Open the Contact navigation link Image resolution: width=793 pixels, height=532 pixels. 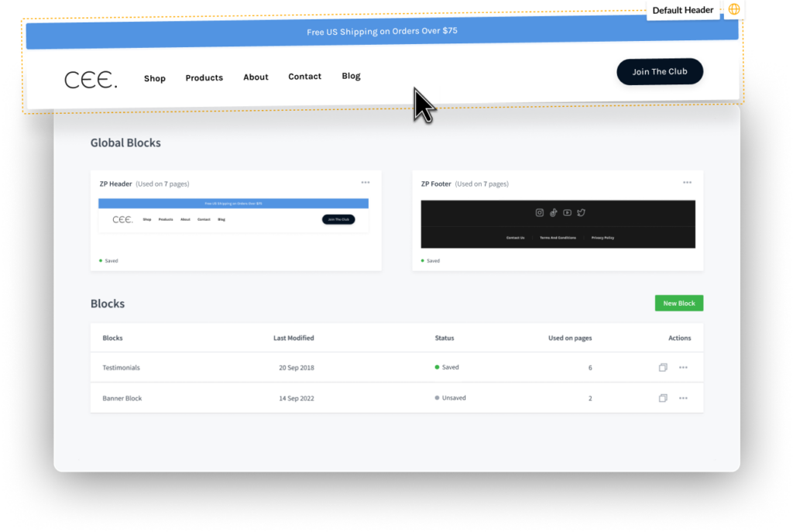point(304,77)
